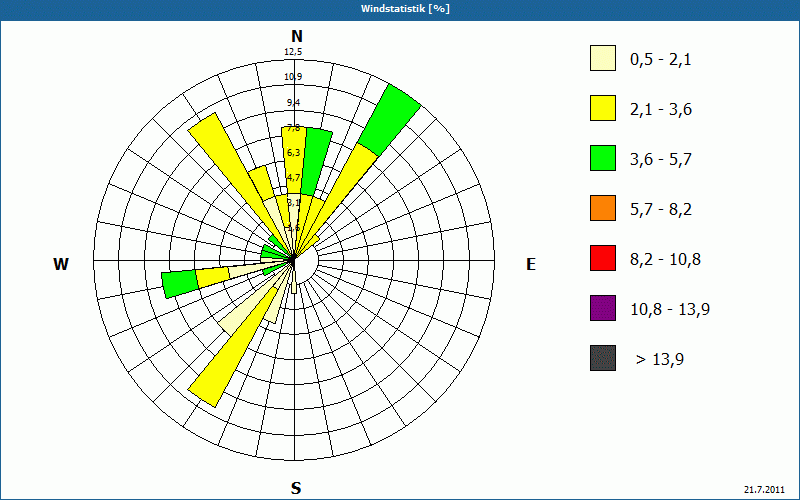
Task: Click the 9,4 axis scale value
Action: tap(293, 103)
